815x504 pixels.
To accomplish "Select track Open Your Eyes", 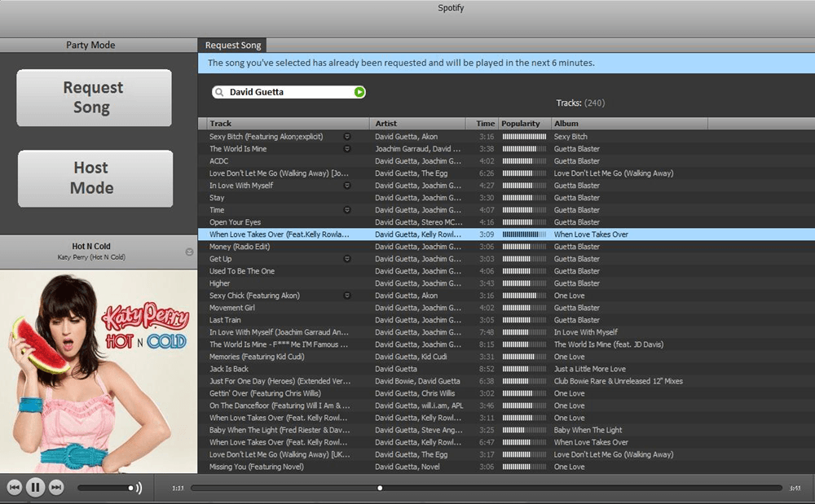I will point(235,222).
